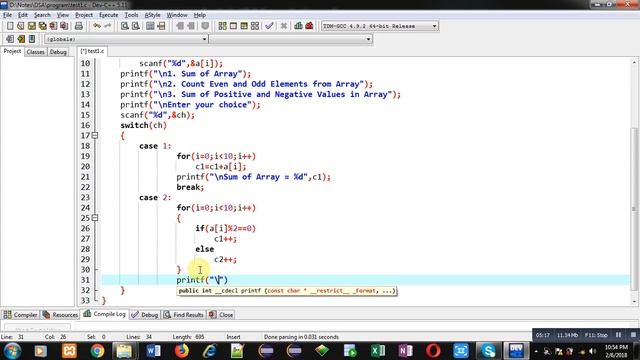The height and width of the screenshot is (360, 640).
Task: Click the Close All files toolbar icon
Action: coord(64,26)
